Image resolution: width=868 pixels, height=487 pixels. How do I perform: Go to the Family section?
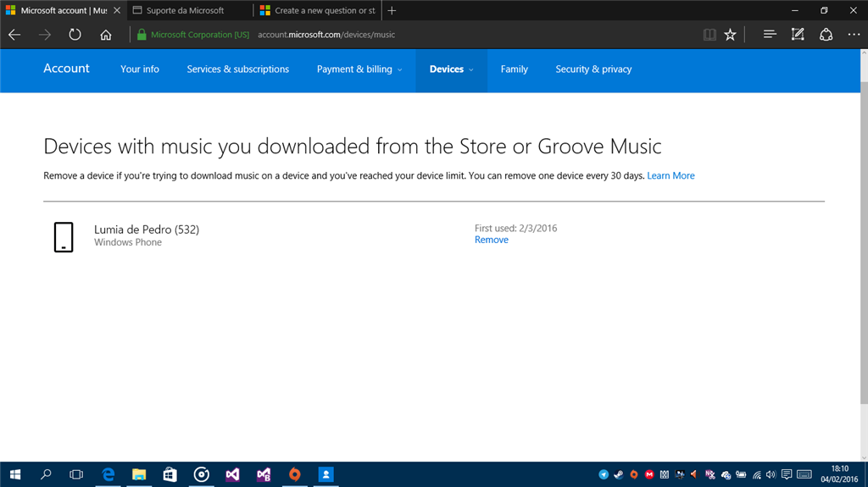point(515,69)
